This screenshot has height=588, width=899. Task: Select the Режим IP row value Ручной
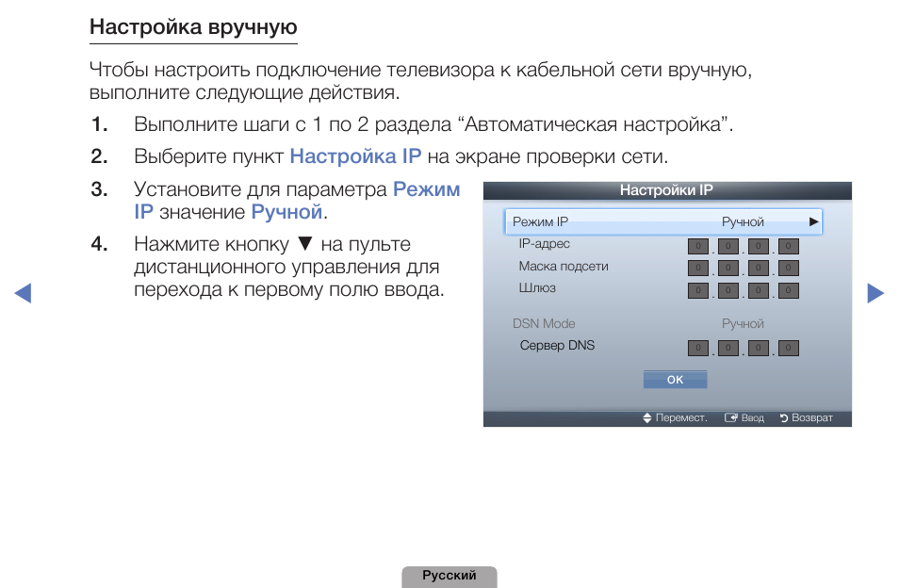[743, 222]
